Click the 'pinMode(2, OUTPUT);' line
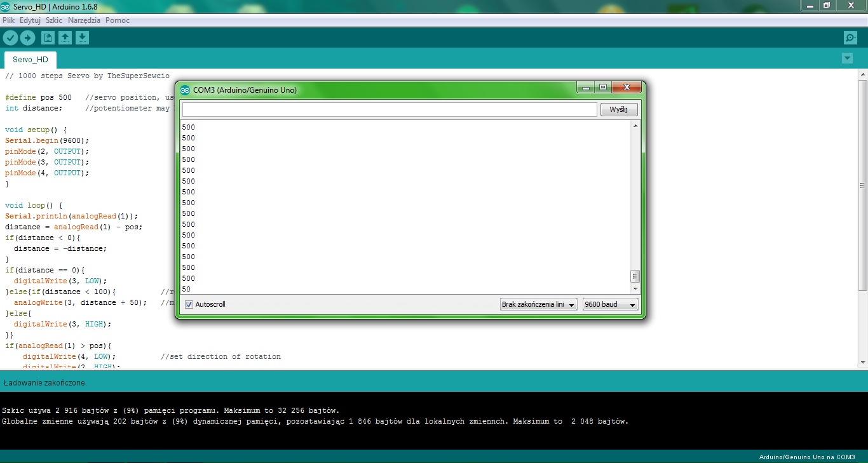 (x=47, y=151)
